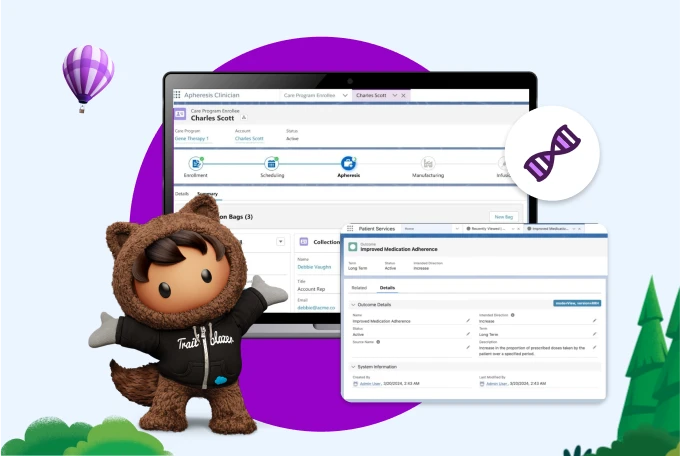The image size is (680, 456).
Task: Click the blue modeView badge in Outcome Details
Action: 577,303
